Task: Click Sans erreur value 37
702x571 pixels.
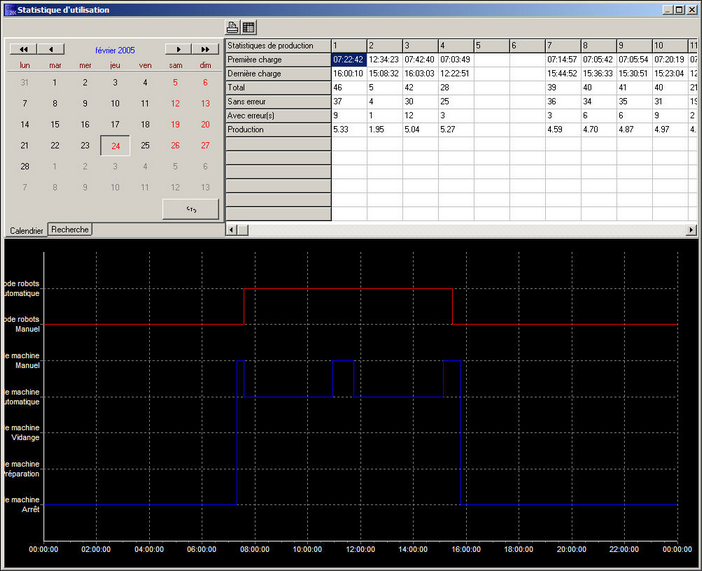Action: tap(349, 102)
